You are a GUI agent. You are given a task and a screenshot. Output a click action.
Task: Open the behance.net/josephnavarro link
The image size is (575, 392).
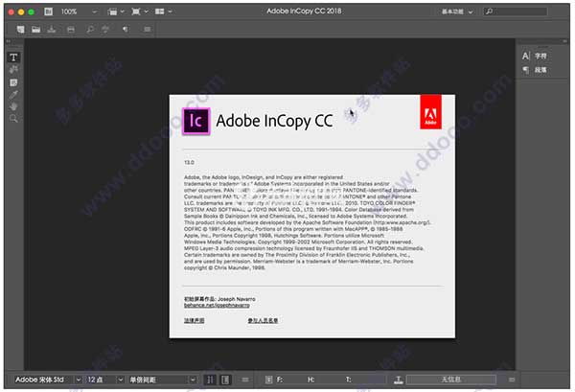click(217, 305)
